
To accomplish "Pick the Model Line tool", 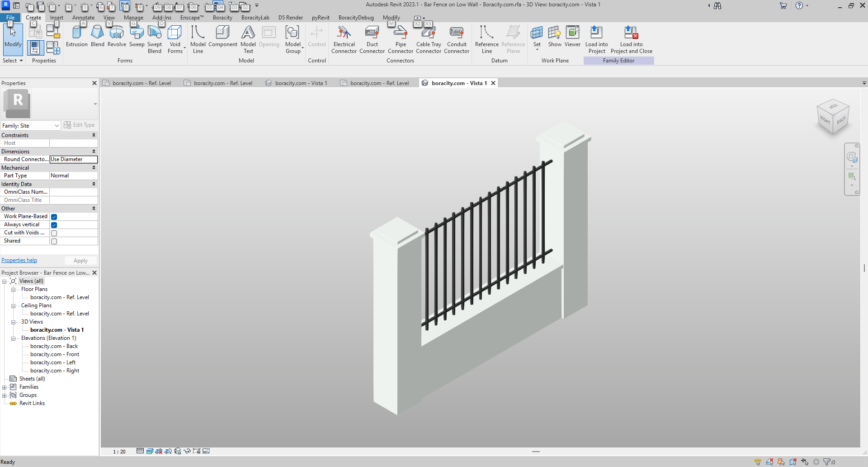I will tap(198, 39).
